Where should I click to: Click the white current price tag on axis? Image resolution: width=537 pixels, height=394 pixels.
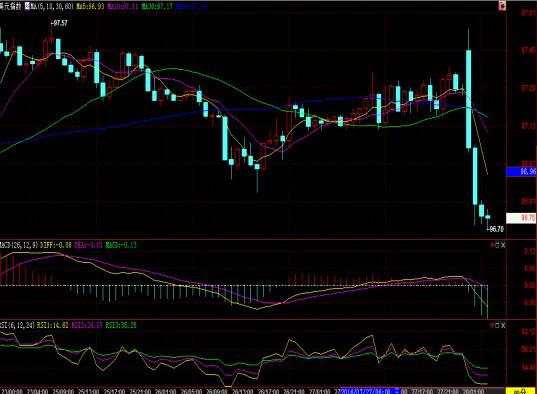click(x=521, y=218)
